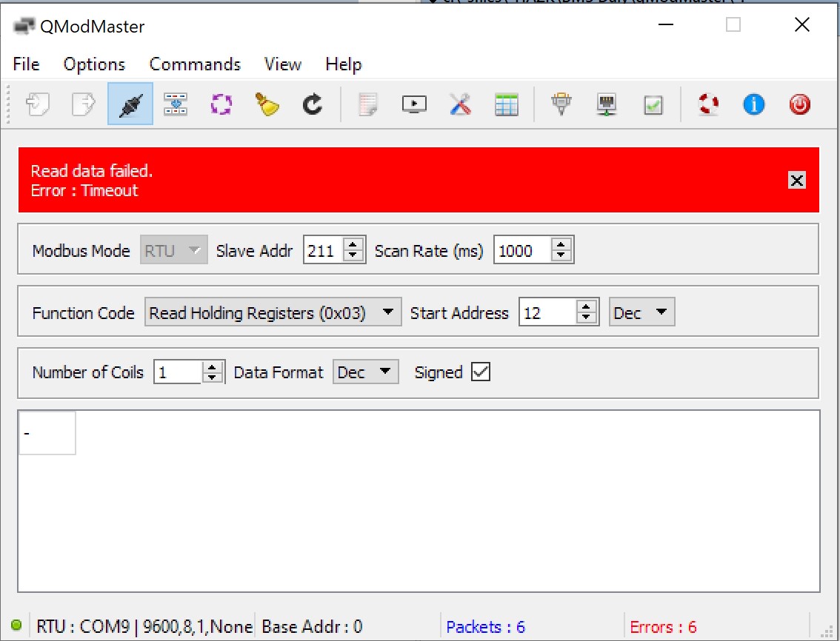Viewport: 840px width, 641px height.
Task: Open the Modbus Mode RTU dropdown
Action: (173, 250)
